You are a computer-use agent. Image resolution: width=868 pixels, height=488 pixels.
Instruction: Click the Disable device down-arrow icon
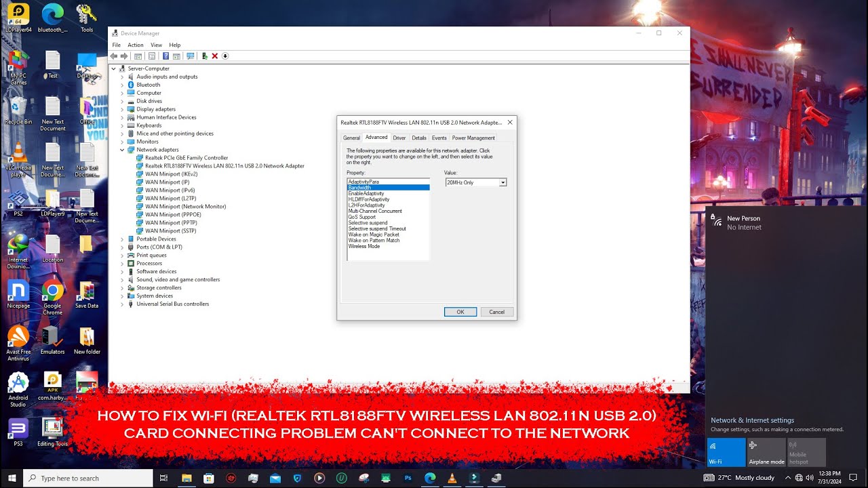(225, 56)
